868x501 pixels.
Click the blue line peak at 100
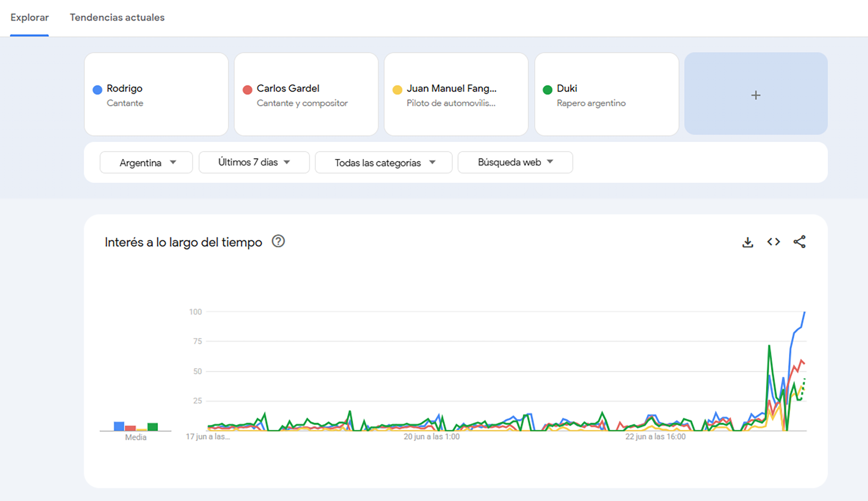point(804,313)
